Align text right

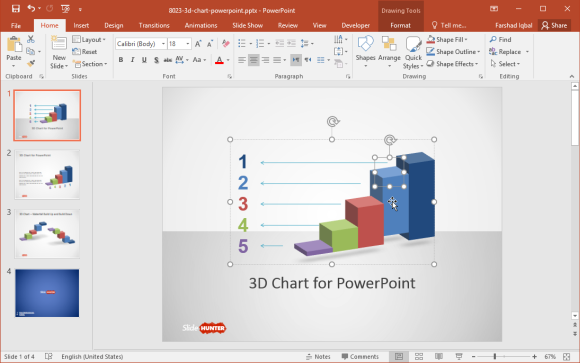point(265,60)
